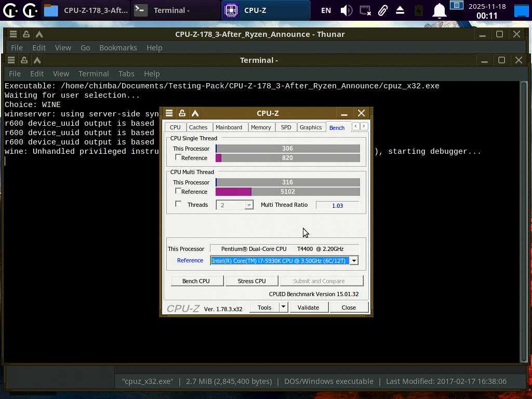Click the pin icon in CPU-Z title bar
The height and width of the screenshot is (399, 532).
point(182,113)
